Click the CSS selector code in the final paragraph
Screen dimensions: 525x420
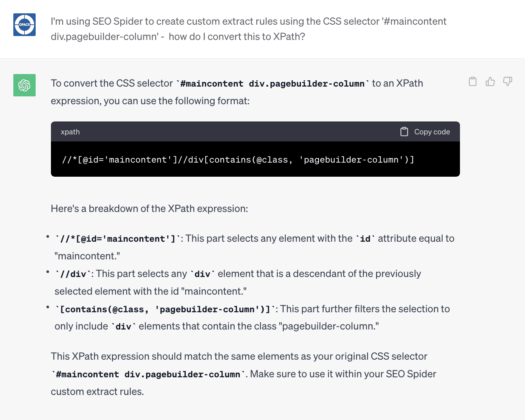[148, 375]
